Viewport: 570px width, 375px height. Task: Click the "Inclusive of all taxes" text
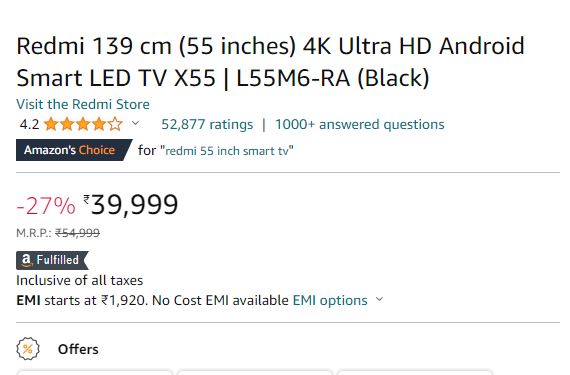tap(80, 281)
